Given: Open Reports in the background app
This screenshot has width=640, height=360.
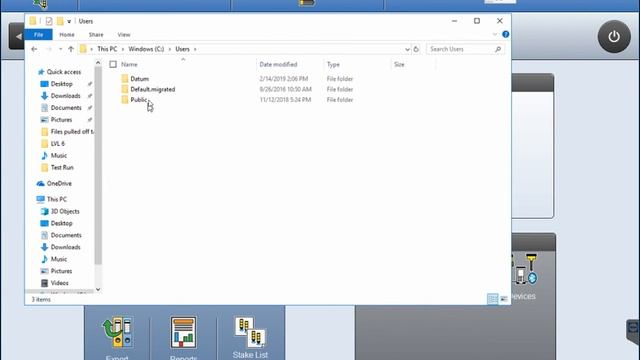Looking at the screenshot, I should click(183, 337).
